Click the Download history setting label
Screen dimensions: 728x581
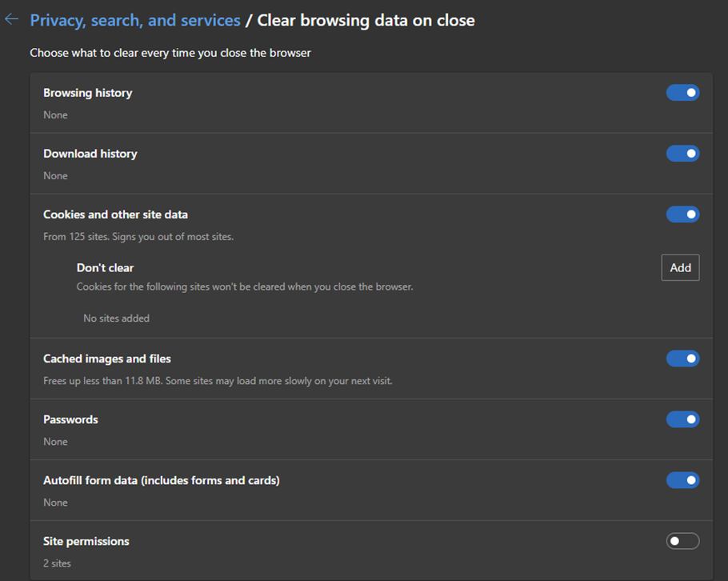[x=90, y=154]
